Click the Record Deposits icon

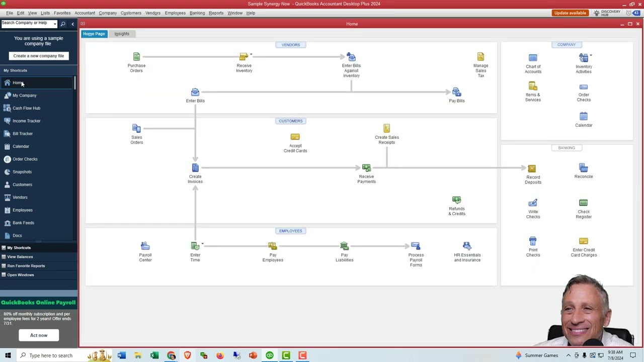coord(532,168)
